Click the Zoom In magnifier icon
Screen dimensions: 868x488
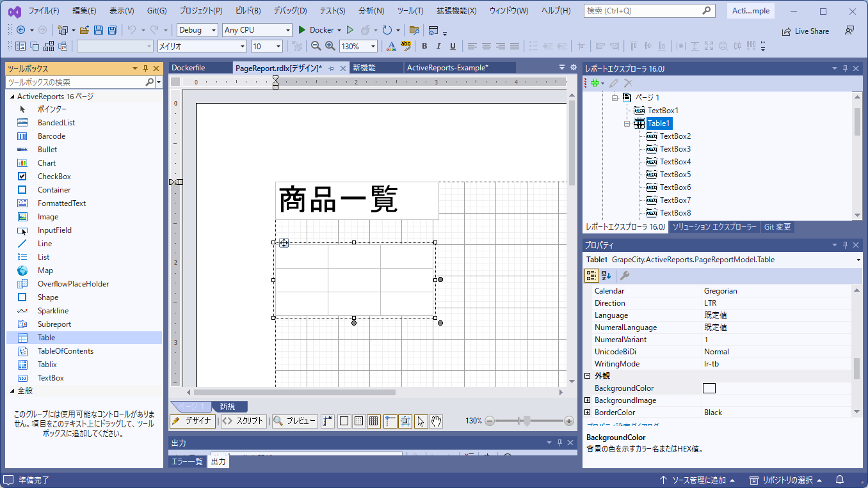[x=330, y=46]
